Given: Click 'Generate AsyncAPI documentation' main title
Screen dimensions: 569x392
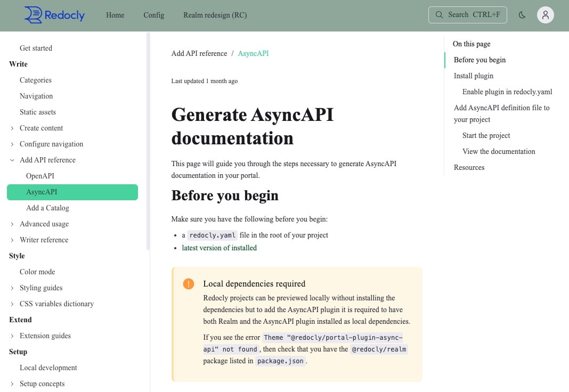Looking at the screenshot, I should pos(252,127).
